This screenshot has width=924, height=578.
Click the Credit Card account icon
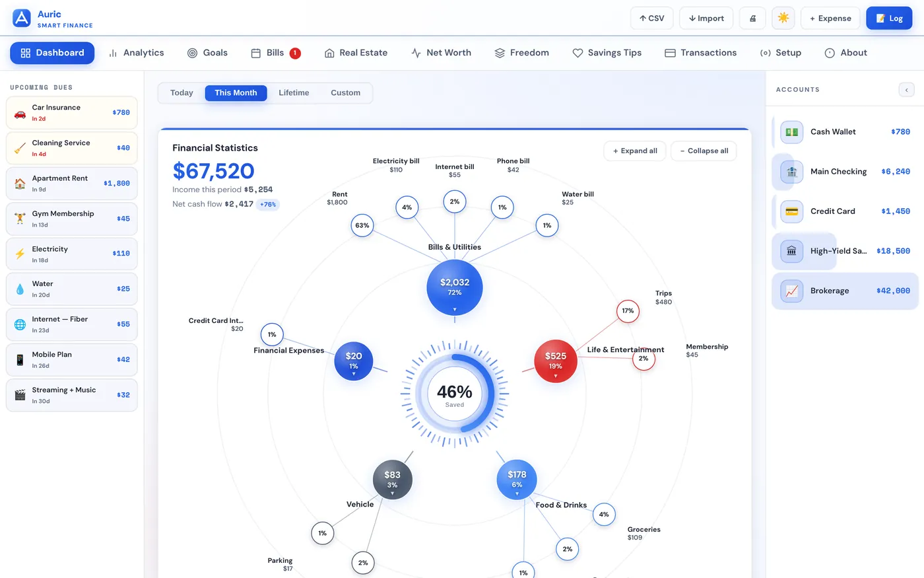[792, 211]
